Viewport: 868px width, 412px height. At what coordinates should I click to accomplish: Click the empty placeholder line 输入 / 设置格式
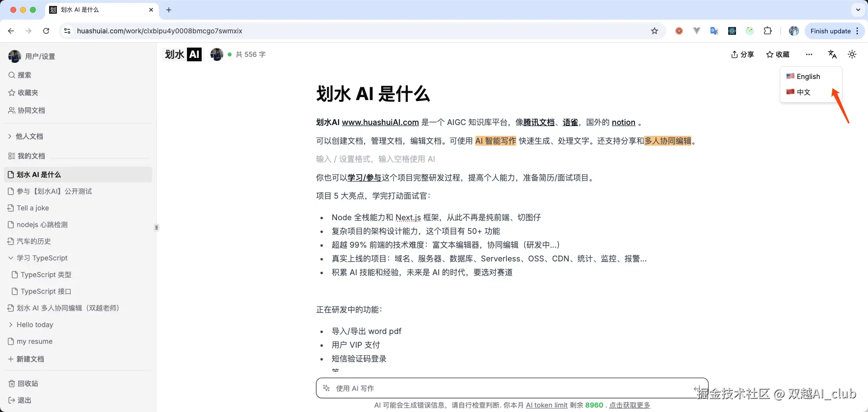(375, 159)
